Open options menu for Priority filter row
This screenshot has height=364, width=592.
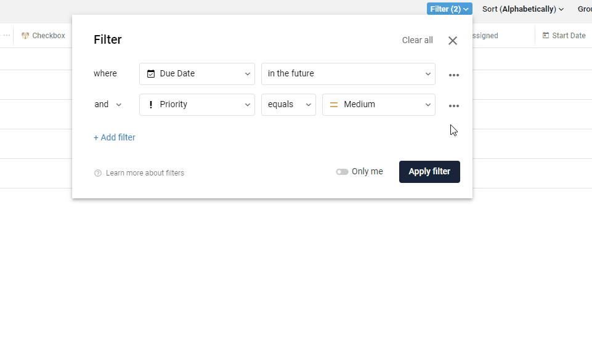[454, 106]
